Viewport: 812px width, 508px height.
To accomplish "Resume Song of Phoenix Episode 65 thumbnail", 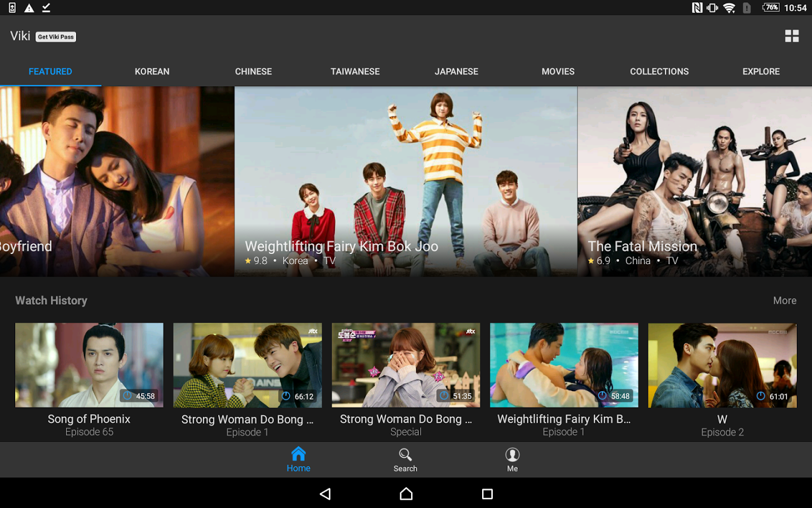I will [x=89, y=365].
